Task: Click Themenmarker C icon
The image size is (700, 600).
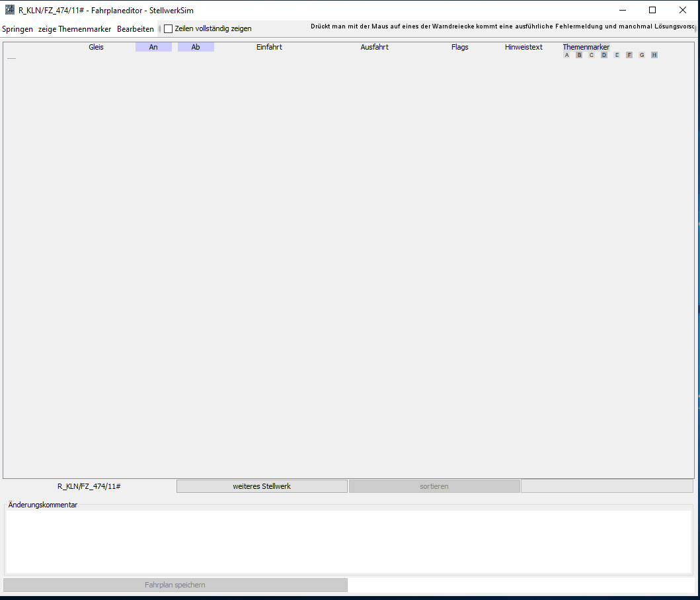Action: (592, 55)
